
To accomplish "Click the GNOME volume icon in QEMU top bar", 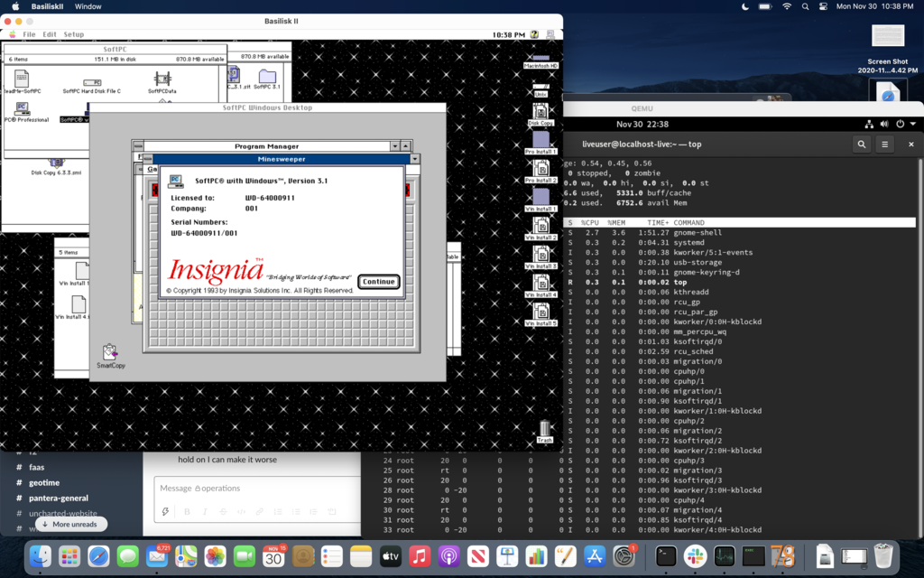I will [884, 124].
